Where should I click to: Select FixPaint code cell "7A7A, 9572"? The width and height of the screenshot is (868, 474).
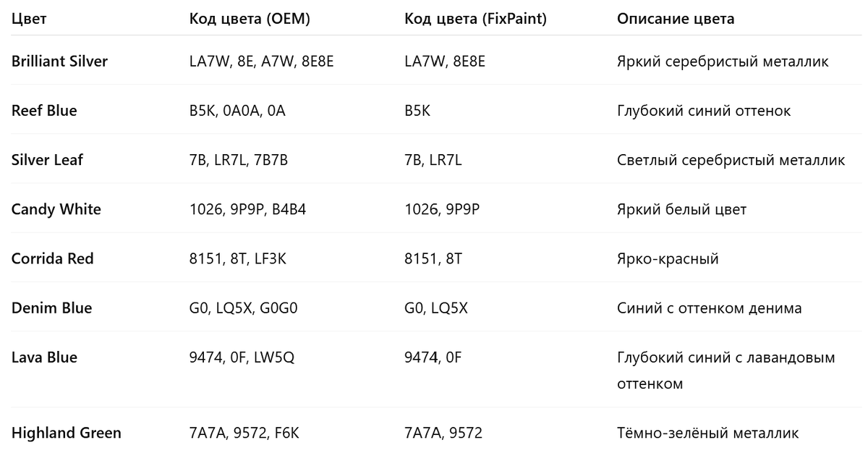point(443,433)
